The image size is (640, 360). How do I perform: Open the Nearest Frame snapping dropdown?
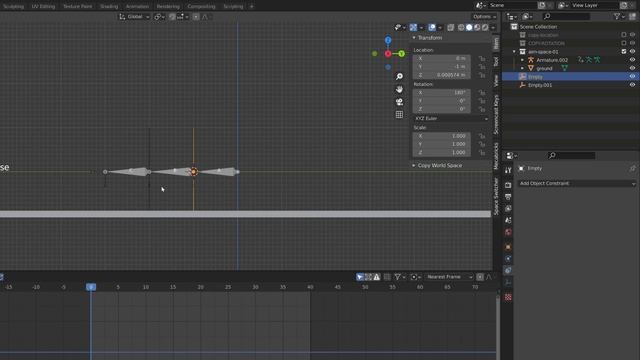click(x=449, y=277)
